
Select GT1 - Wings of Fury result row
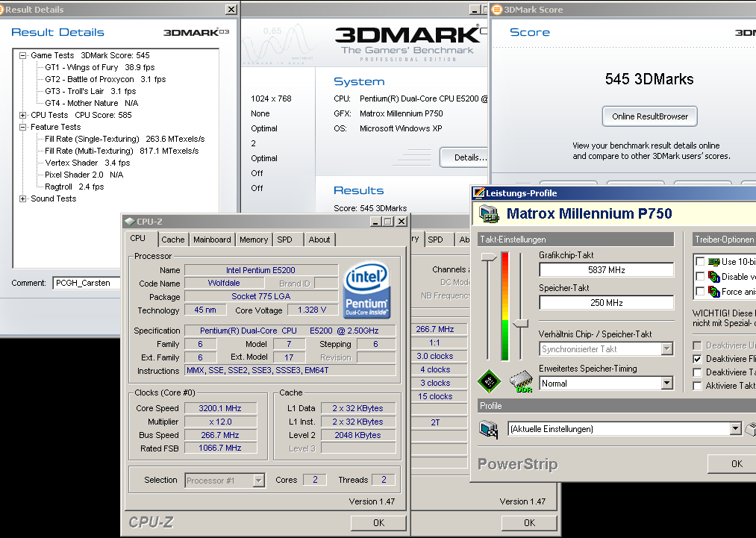click(x=100, y=67)
